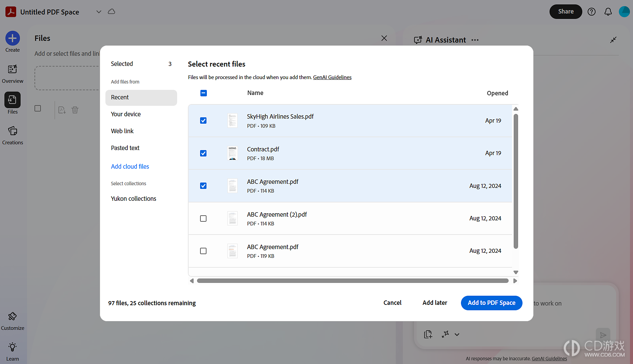Expand the Untitled PDF Space title dropdown

coord(99,12)
